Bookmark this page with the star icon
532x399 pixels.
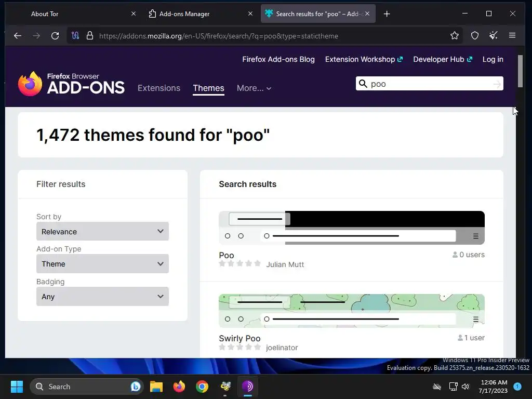[454, 36]
